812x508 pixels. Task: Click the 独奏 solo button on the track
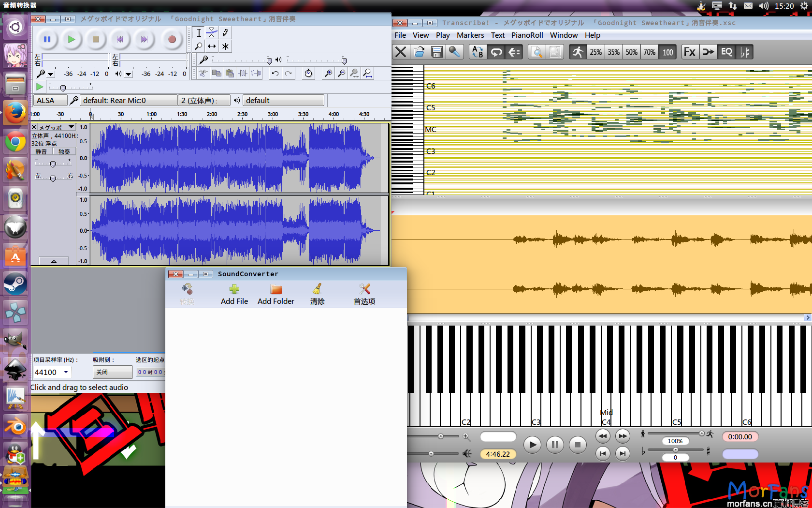(x=64, y=151)
